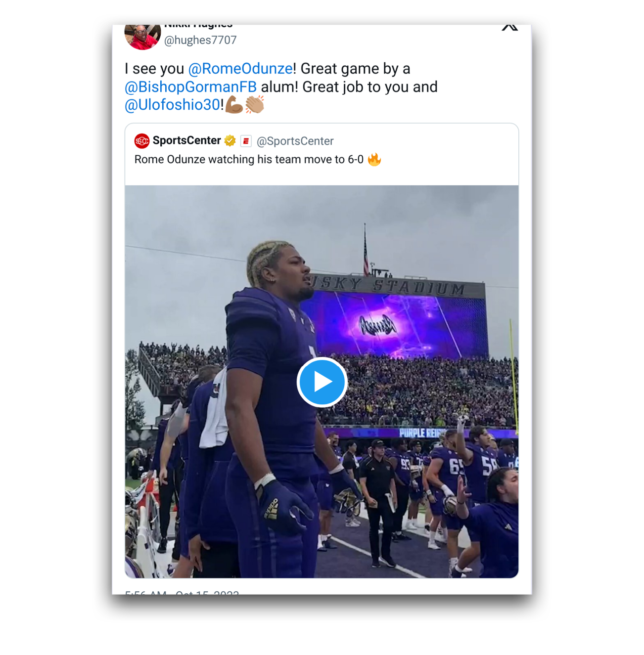Click the clapping hands emoji
This screenshot has width=644, height=655.
(x=255, y=105)
